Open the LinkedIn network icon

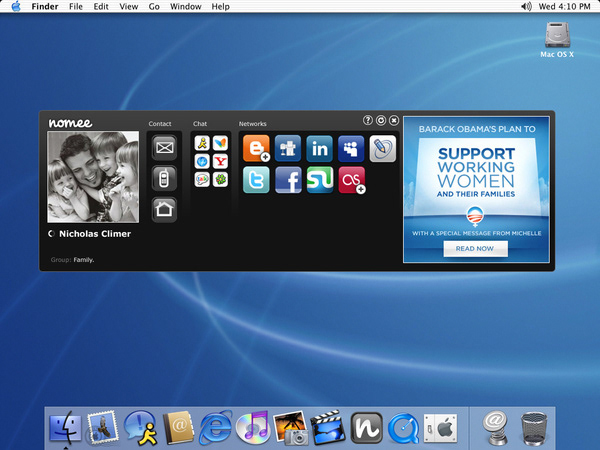point(320,148)
